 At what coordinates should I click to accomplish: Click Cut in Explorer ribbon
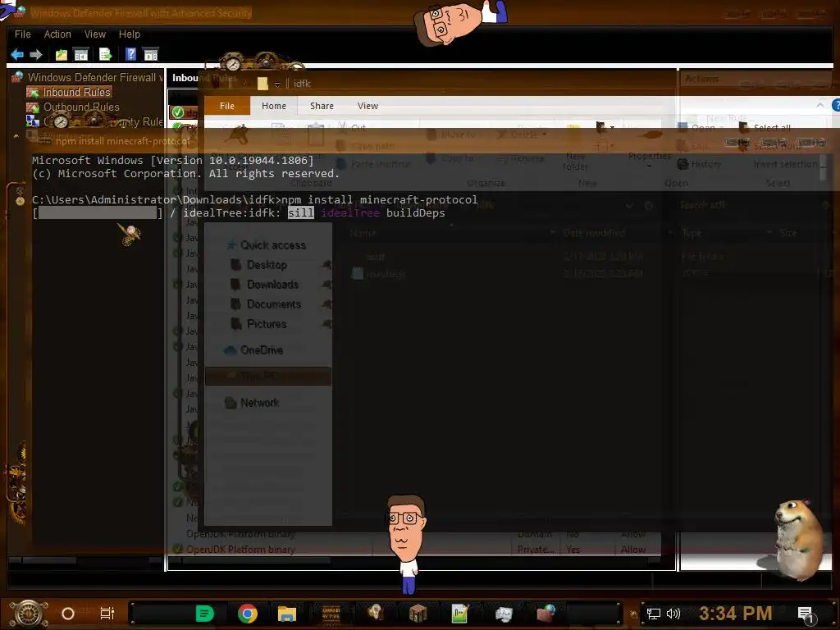[x=352, y=127]
